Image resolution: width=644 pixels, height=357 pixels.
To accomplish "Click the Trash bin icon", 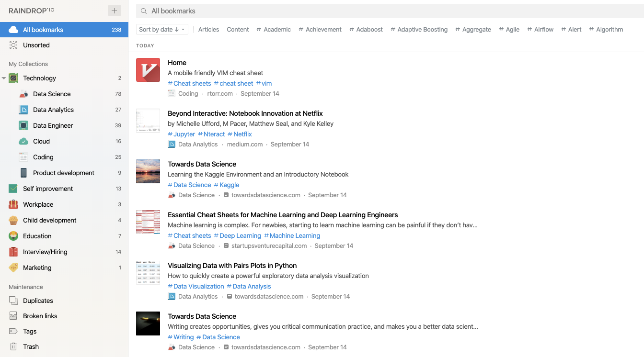I will point(13,346).
